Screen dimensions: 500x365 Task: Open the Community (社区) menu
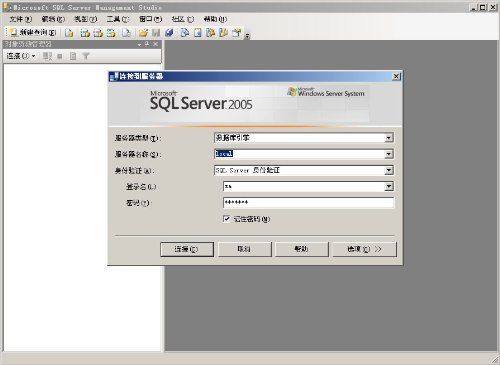pos(183,19)
